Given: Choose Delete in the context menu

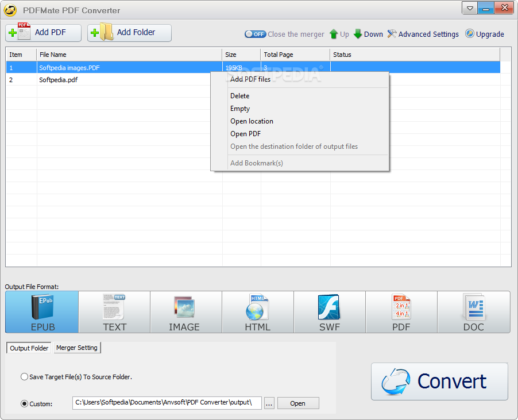Looking at the screenshot, I should click(300, 96).
